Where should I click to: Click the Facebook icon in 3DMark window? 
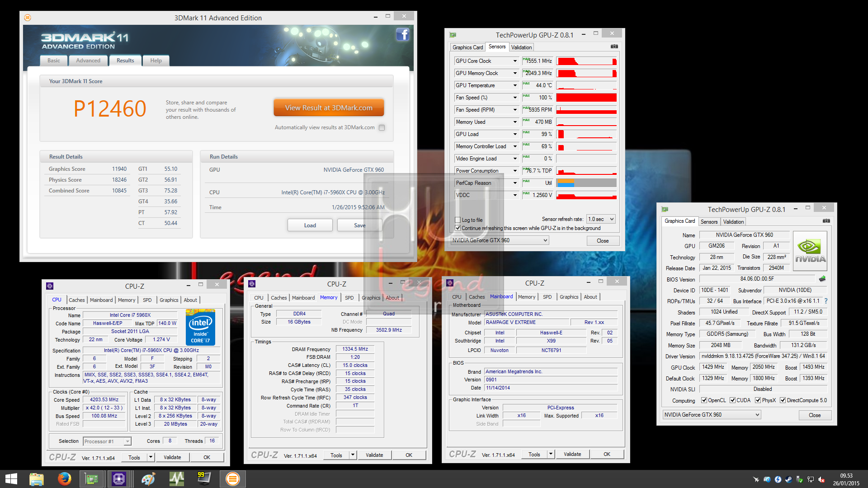click(402, 34)
